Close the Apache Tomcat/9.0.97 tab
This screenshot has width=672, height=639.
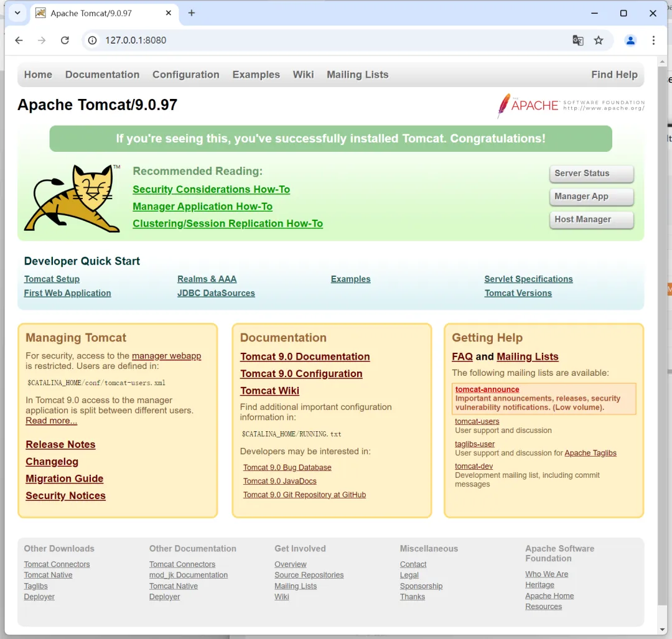click(x=169, y=13)
